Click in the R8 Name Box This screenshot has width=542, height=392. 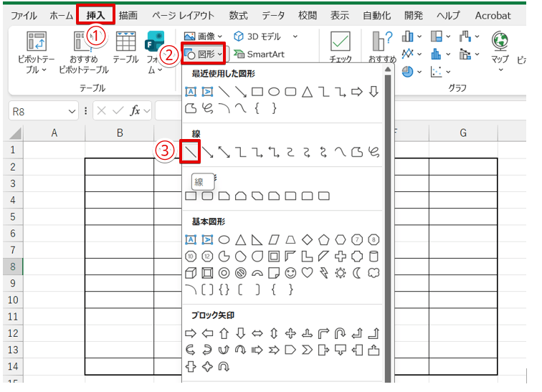[38, 112]
